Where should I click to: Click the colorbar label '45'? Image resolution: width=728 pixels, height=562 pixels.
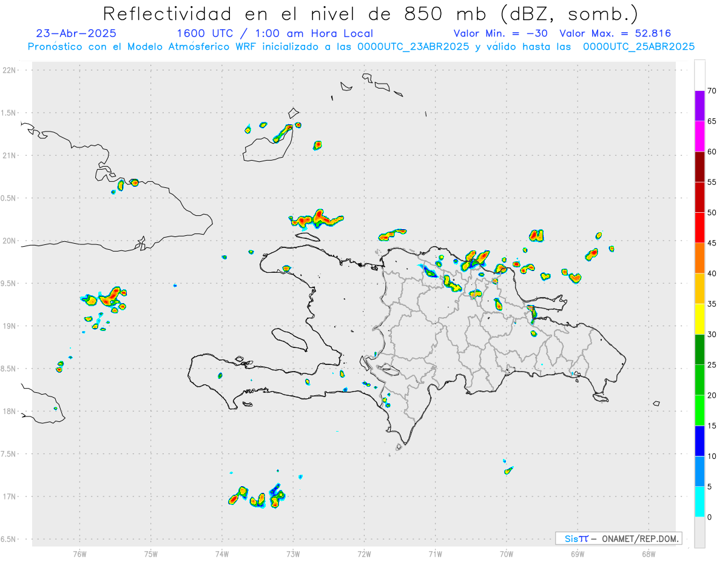pyautogui.click(x=712, y=243)
